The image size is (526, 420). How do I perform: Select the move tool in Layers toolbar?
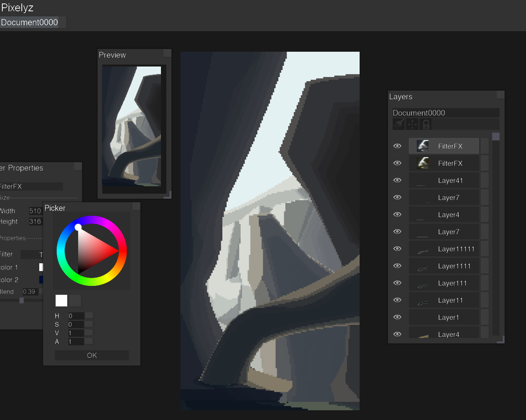[x=412, y=124]
